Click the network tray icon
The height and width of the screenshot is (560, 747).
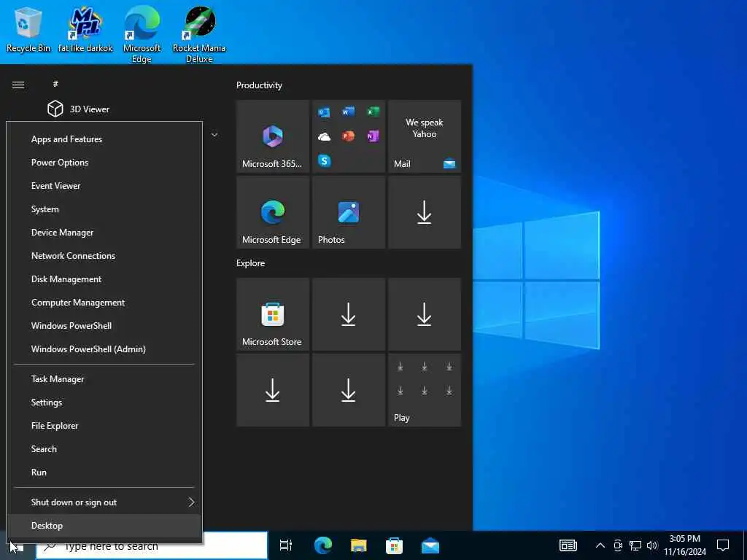point(635,545)
